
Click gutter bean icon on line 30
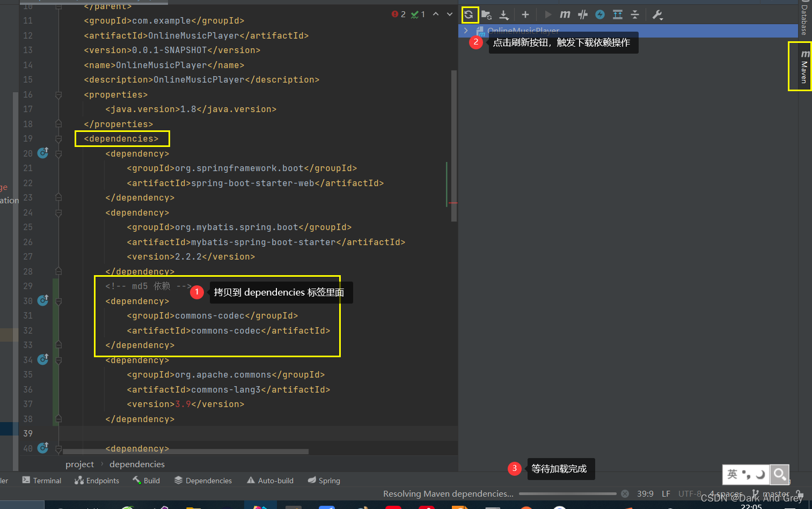[43, 300]
